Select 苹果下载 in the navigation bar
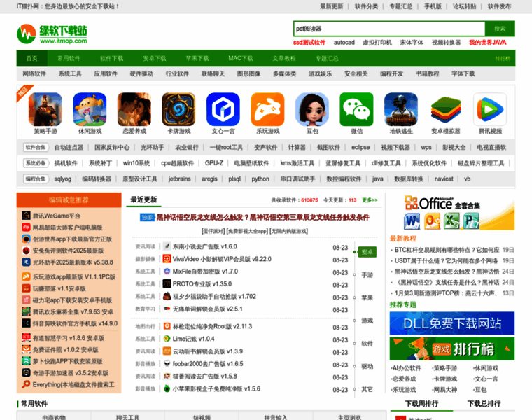Image resolution: width=532 pixels, height=420 pixels. point(197,58)
